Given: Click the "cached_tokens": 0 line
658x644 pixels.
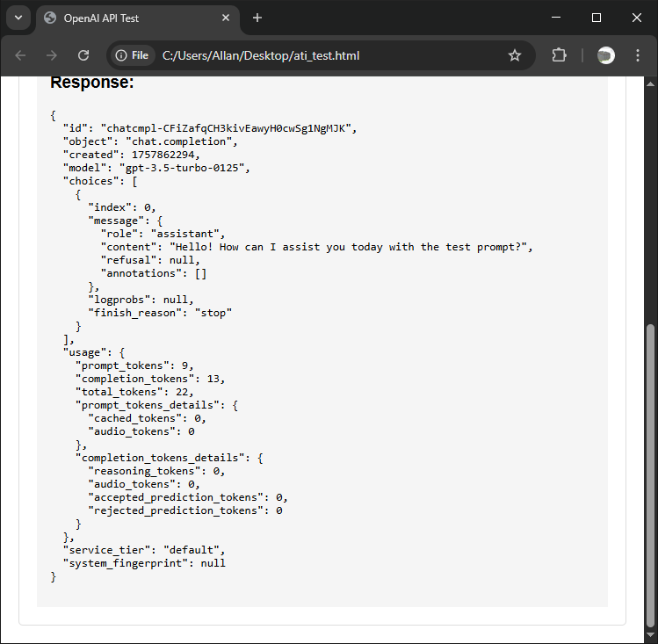Looking at the screenshot, I should click(147, 419).
